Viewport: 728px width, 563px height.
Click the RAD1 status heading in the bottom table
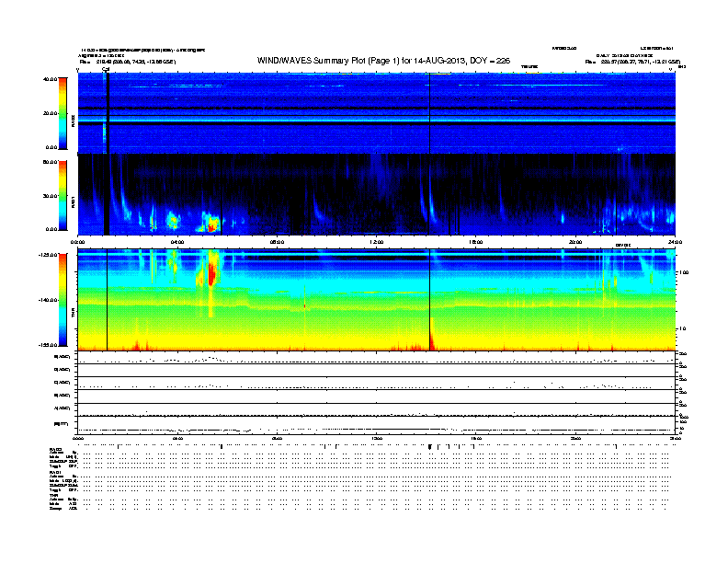(55, 473)
